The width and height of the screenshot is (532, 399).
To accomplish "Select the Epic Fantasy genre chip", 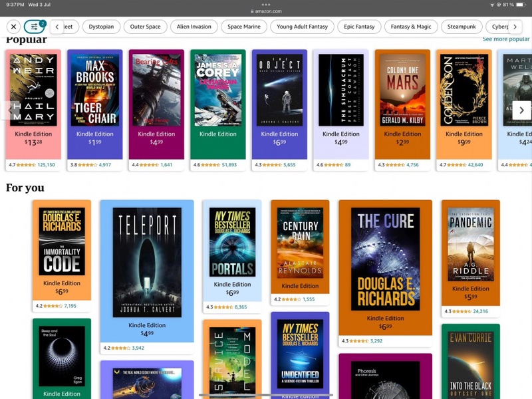I will tap(359, 27).
